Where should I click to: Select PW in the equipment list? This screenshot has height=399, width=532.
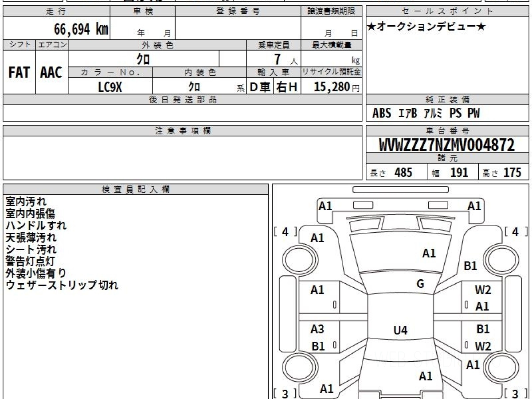pyautogui.click(x=473, y=113)
